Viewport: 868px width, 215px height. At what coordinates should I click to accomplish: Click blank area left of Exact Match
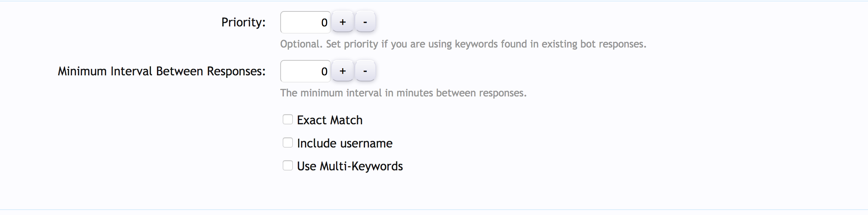161,120
